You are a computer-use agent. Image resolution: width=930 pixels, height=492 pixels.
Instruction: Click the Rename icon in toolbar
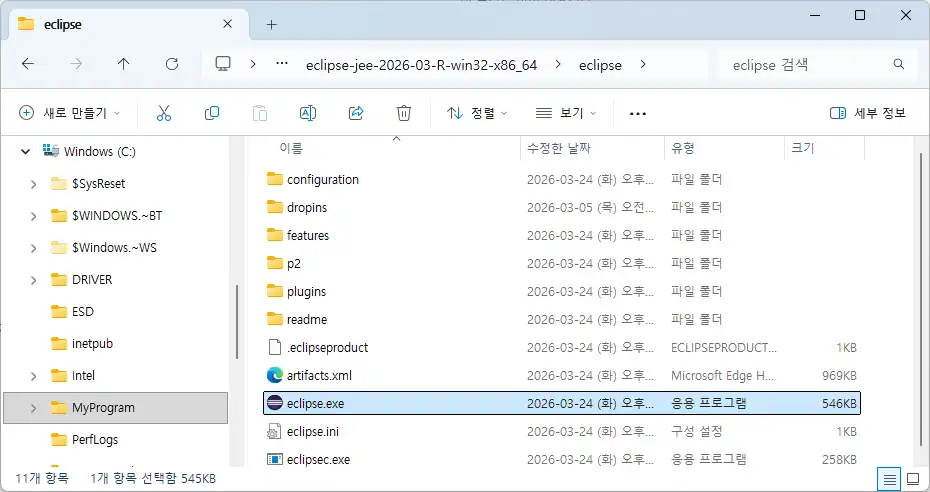308,113
